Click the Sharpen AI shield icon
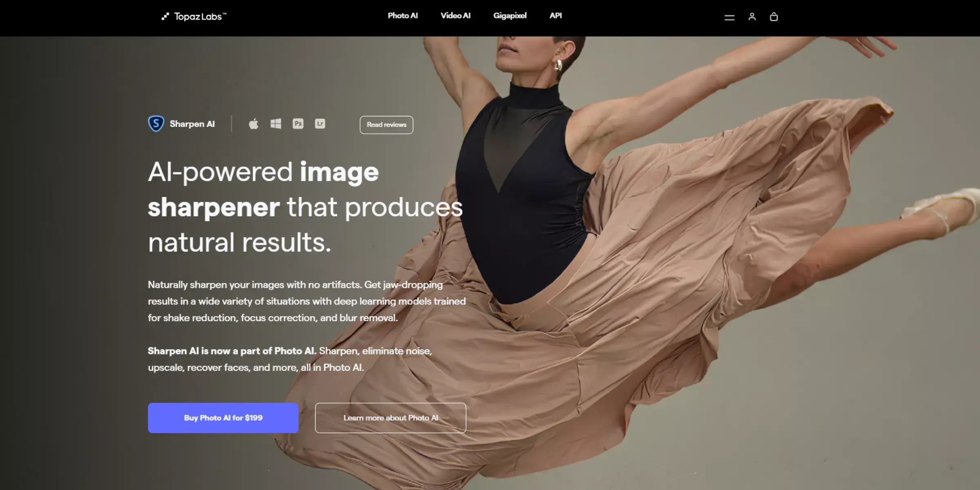 coord(156,123)
